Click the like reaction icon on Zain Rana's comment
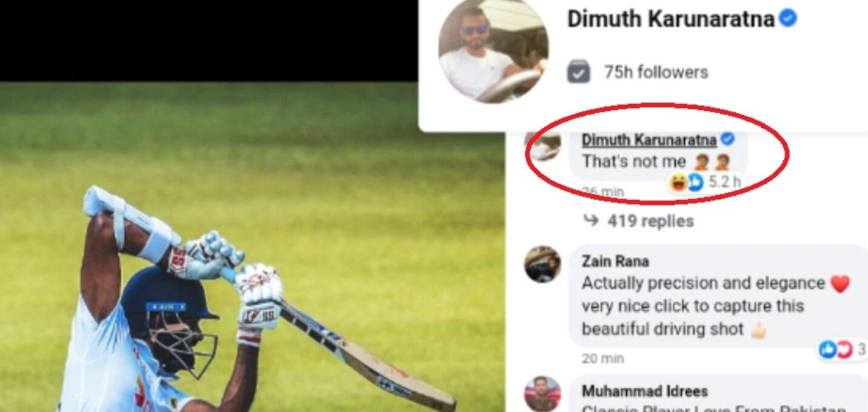The height and width of the screenshot is (412, 868). (x=827, y=349)
